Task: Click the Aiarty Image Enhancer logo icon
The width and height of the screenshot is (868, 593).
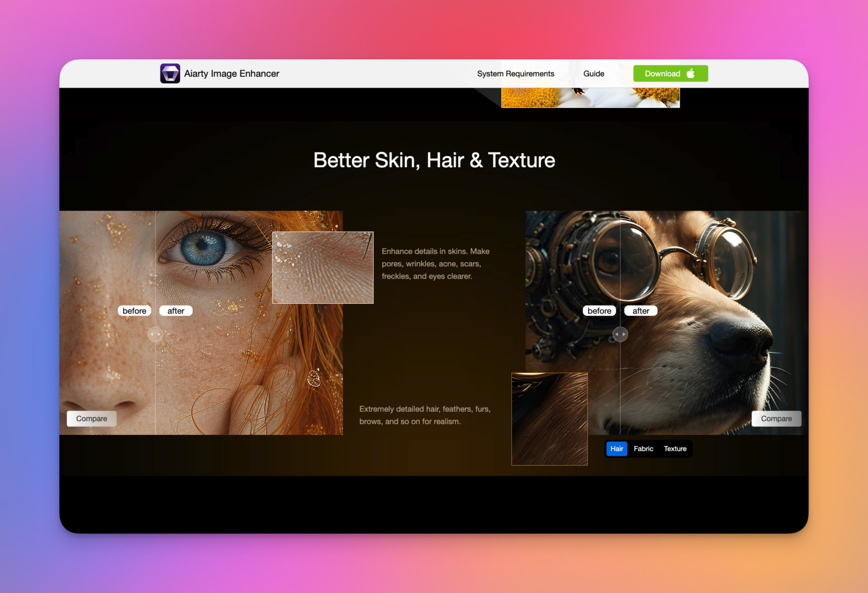Action: pos(170,73)
